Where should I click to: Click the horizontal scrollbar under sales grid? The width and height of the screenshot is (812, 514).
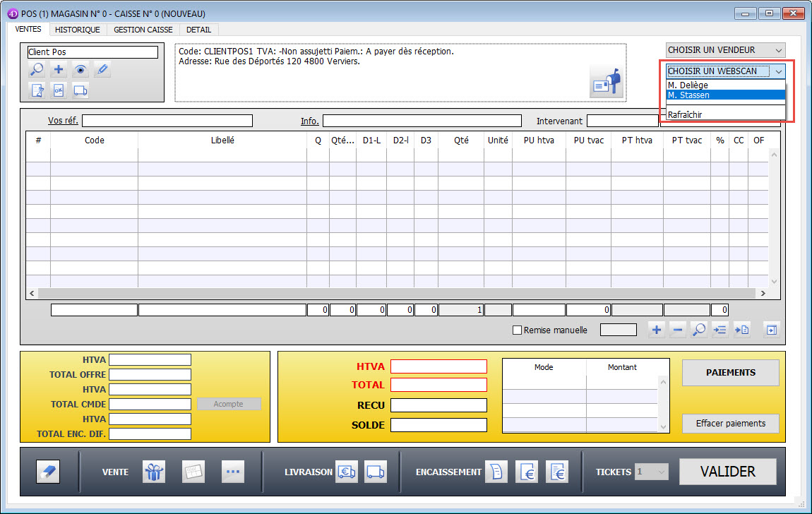click(x=395, y=293)
